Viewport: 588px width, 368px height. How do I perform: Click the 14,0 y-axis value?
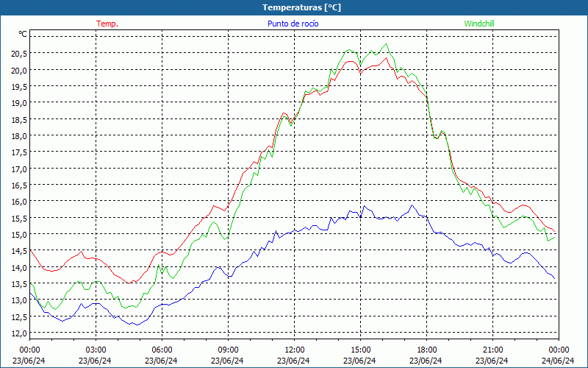tap(19, 267)
